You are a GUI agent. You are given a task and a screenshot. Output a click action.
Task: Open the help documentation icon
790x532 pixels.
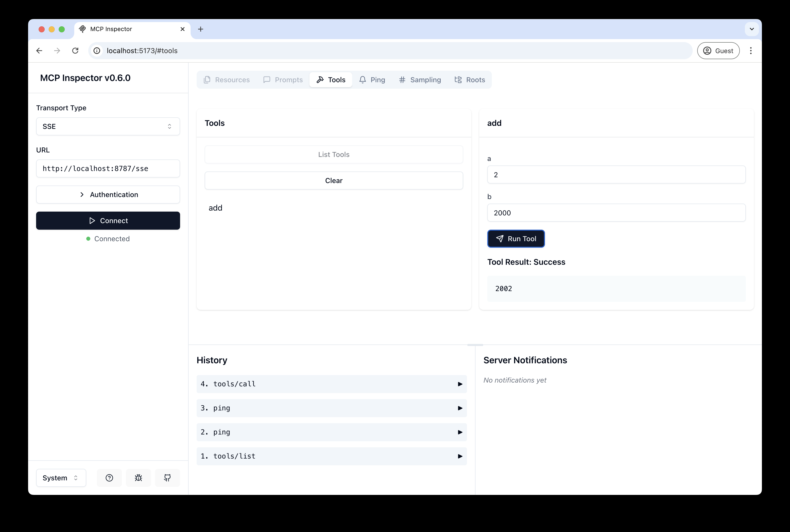109,478
